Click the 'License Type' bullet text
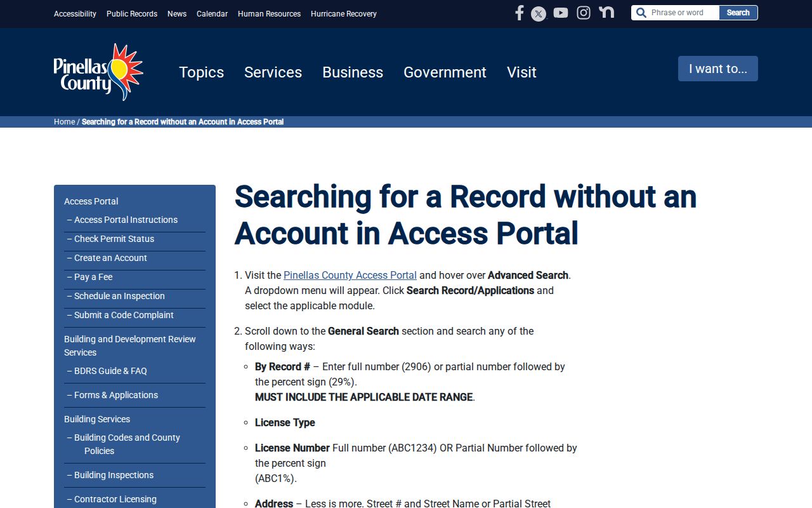 pos(285,423)
